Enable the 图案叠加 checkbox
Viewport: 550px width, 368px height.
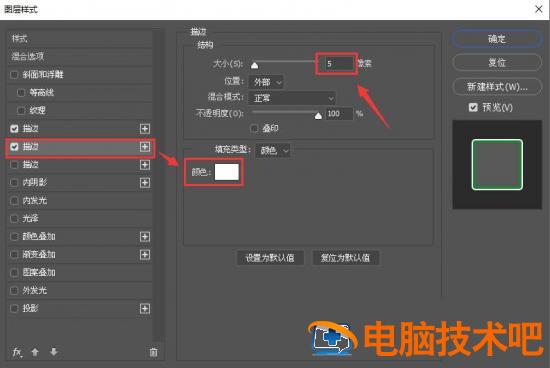(x=14, y=273)
